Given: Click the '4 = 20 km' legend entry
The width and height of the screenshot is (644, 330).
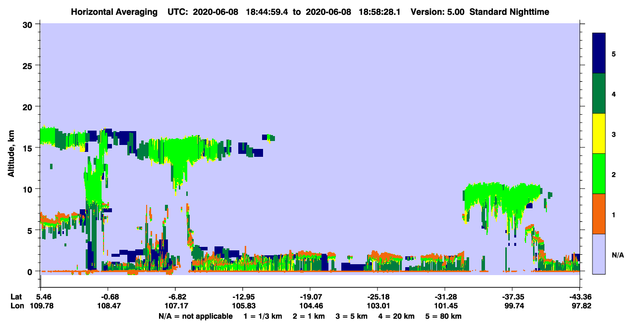Looking at the screenshot, I should click(x=398, y=316).
